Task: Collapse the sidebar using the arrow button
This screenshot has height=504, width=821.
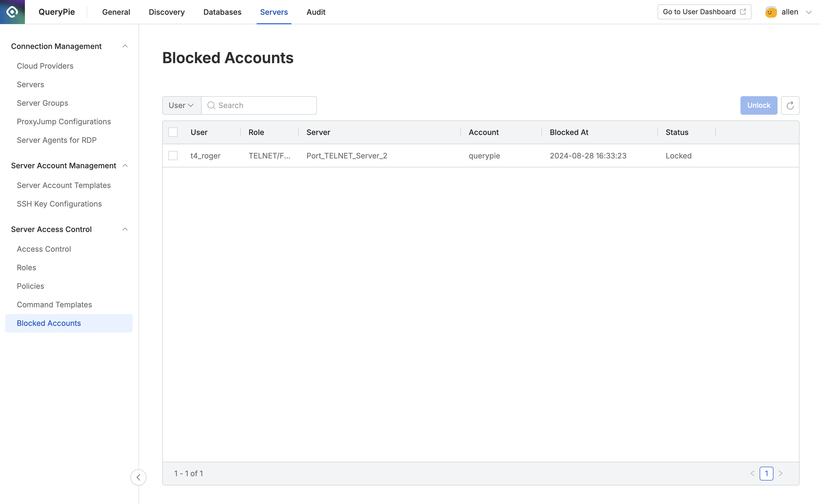Action: [139, 477]
